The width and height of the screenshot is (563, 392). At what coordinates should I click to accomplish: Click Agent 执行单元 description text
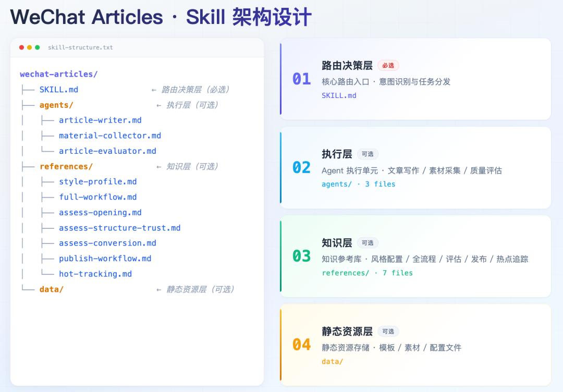pyautogui.click(x=412, y=170)
